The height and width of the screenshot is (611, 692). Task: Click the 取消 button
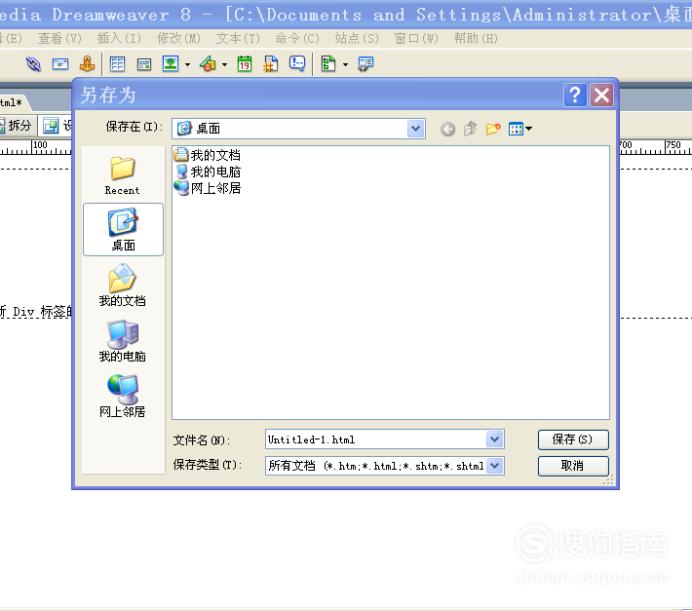pyautogui.click(x=573, y=466)
